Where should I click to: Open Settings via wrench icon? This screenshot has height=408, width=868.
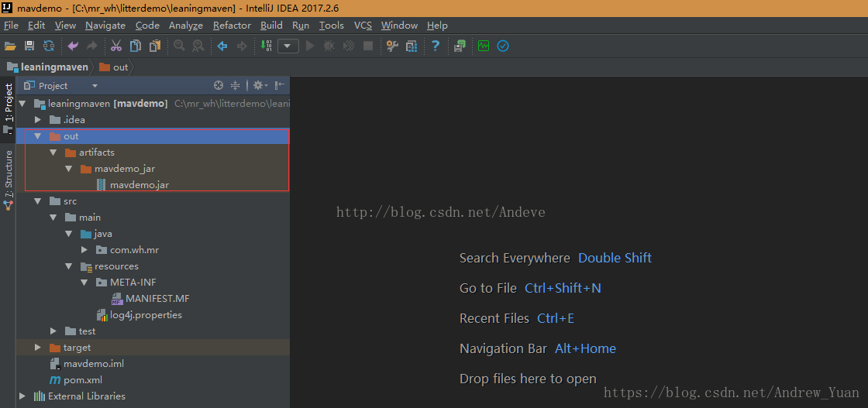click(392, 46)
